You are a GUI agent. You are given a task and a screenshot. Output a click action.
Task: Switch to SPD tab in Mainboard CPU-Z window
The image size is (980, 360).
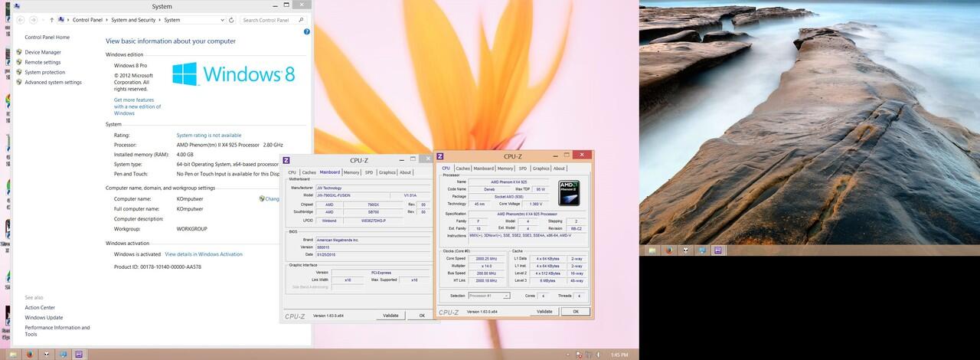[369, 172]
